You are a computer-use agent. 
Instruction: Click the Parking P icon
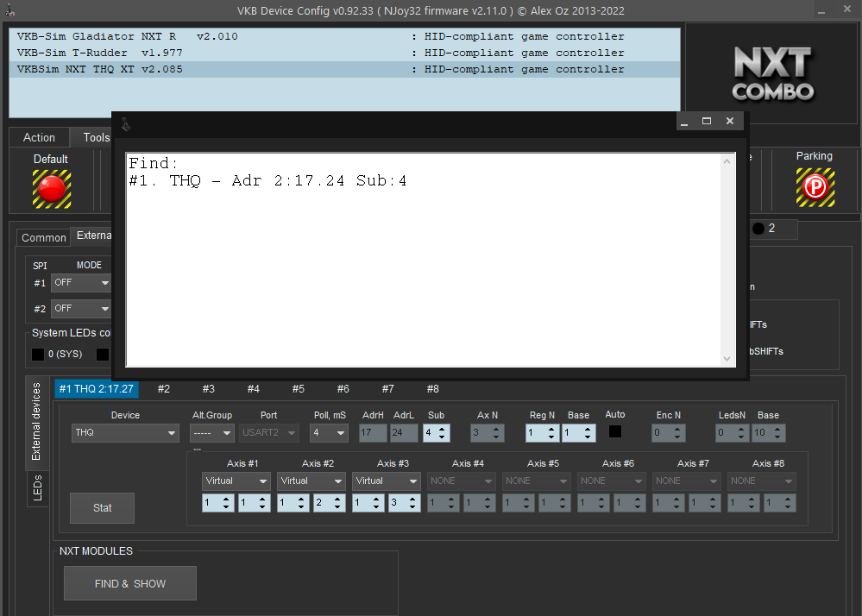click(815, 187)
